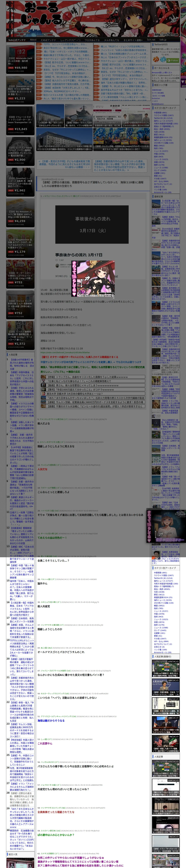
Task: Open the Nintendo Switch product ad
Action: tap(20, 60)
